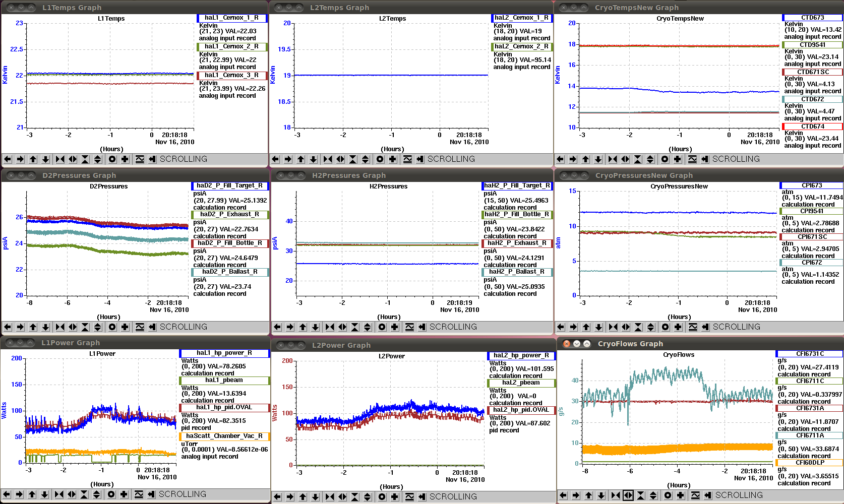The height and width of the screenshot is (504, 844).
Task: Select haD2_P_Ballast_R curve legend
Action: coord(229,272)
